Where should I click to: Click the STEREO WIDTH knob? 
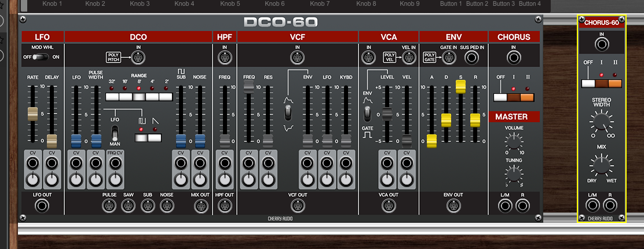(601, 123)
